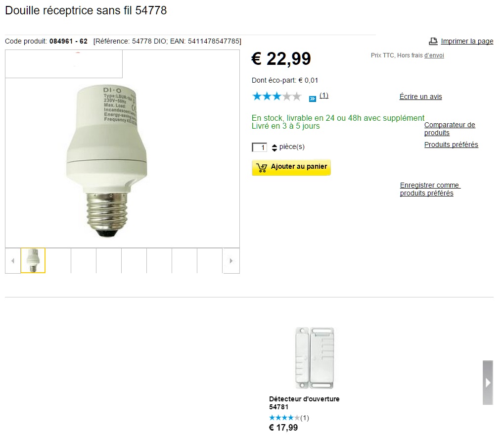
Task: Click the star rating under Détecteur d'ouverture
Action: point(284,418)
